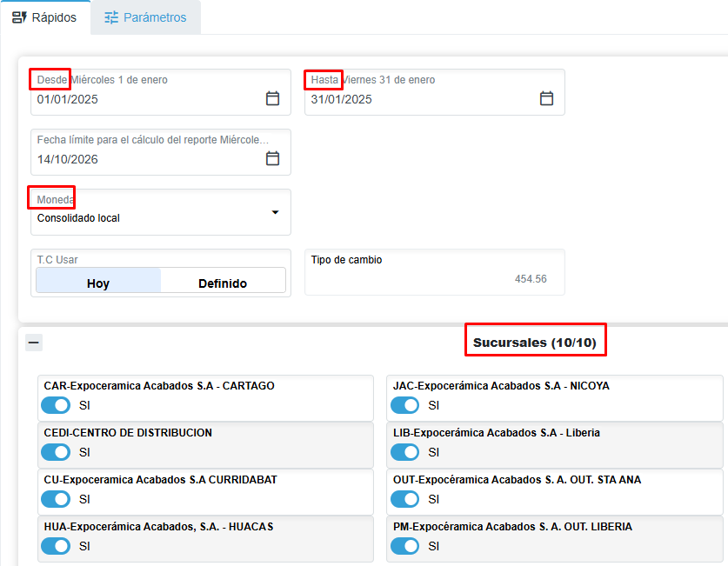Open the Hasta date calendar picker
Viewport: 728px width, 566px height.
click(546, 98)
